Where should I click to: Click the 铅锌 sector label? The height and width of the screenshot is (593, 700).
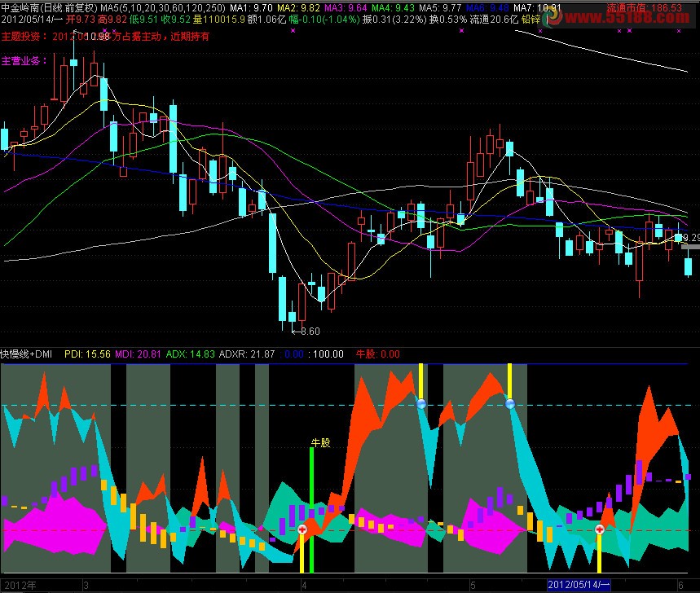point(531,20)
